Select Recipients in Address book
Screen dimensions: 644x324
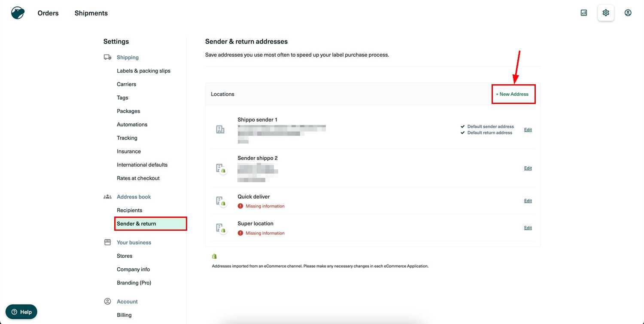point(129,210)
